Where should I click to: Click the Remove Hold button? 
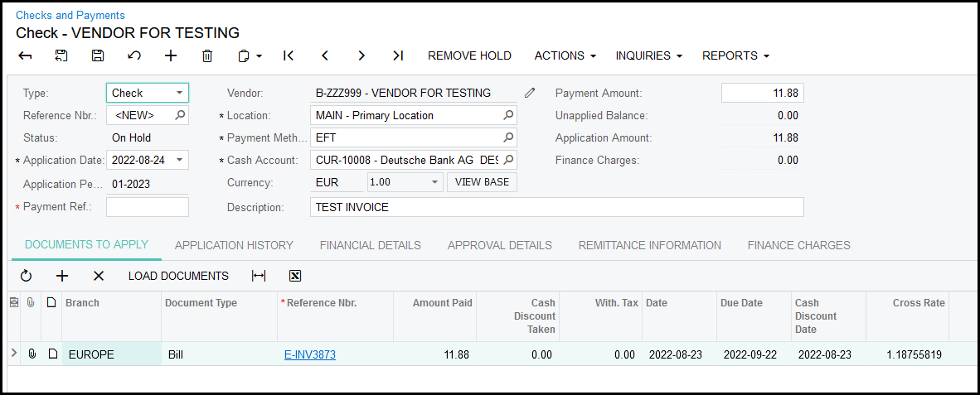(469, 55)
